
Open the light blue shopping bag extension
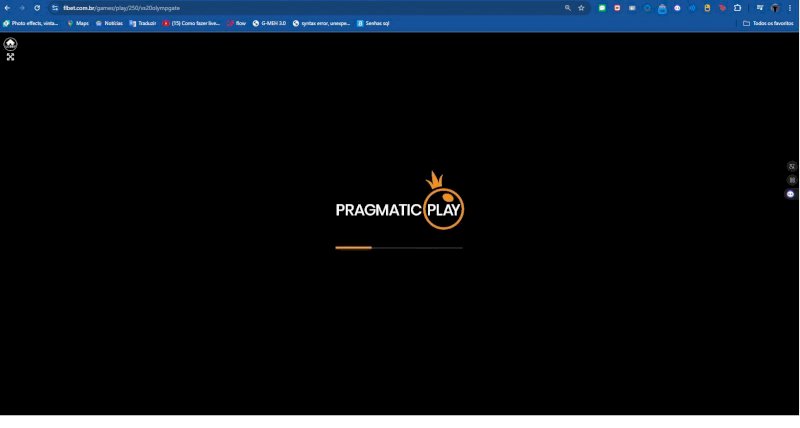[x=662, y=8]
